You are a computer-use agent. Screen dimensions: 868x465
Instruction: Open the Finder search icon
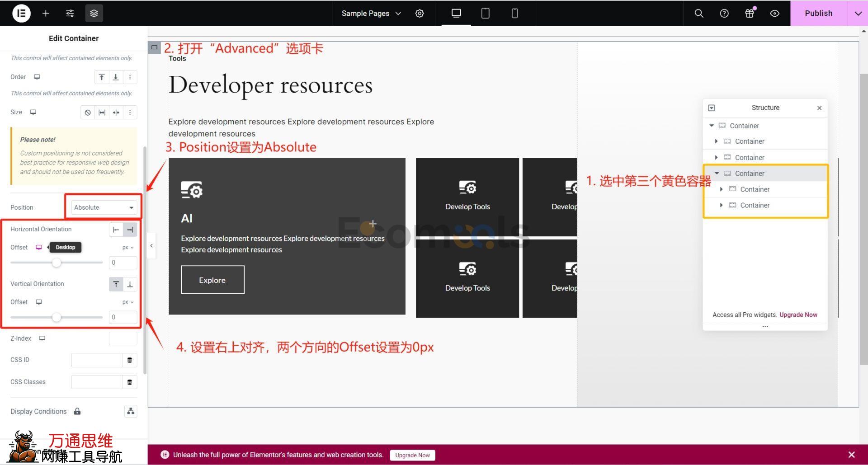(699, 13)
